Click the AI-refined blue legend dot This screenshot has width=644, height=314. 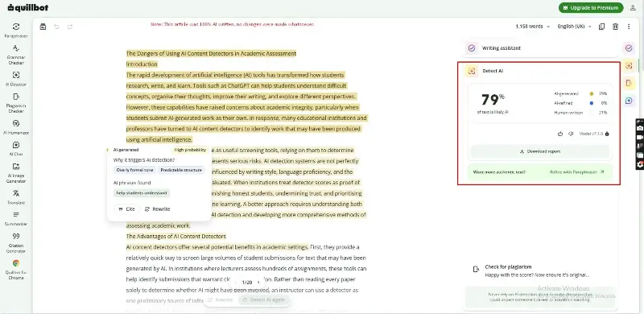591,103
